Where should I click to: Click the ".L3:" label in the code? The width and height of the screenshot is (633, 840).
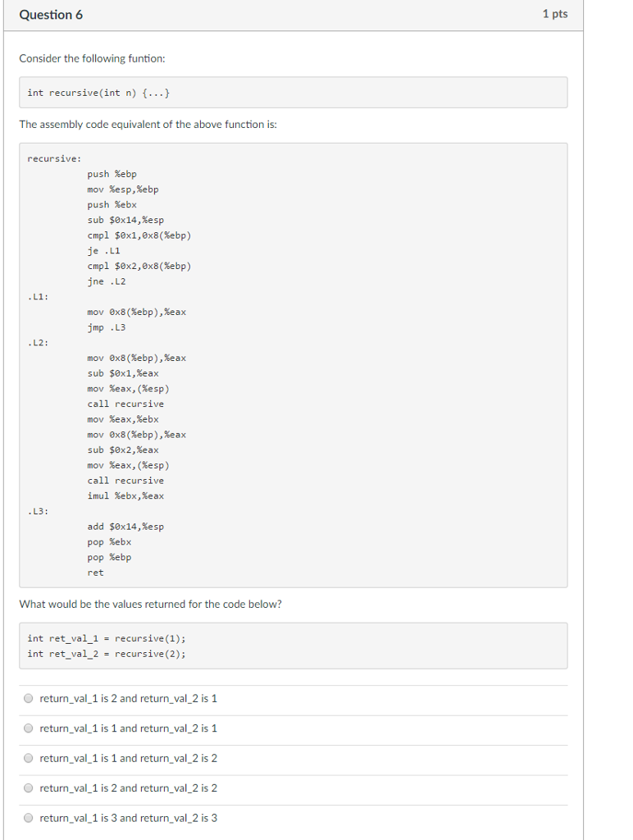pyautogui.click(x=38, y=510)
